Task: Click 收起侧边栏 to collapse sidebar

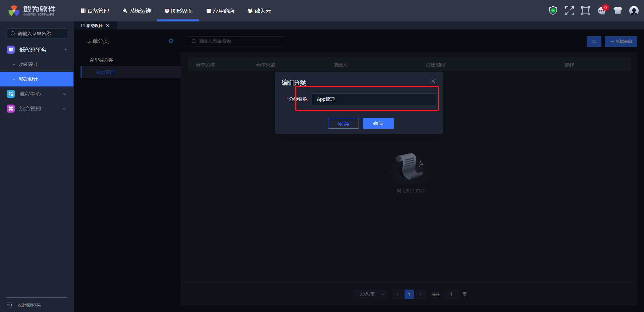Action: pos(29,305)
